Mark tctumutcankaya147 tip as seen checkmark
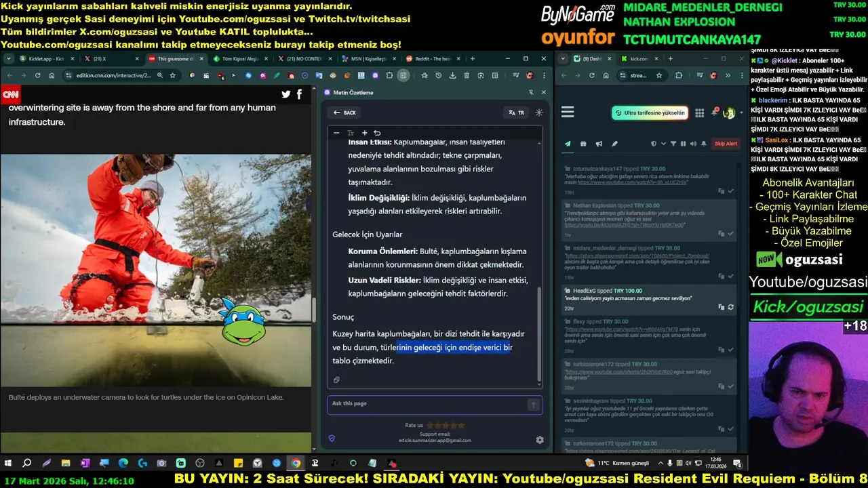The image size is (868, 488). [x=730, y=191]
